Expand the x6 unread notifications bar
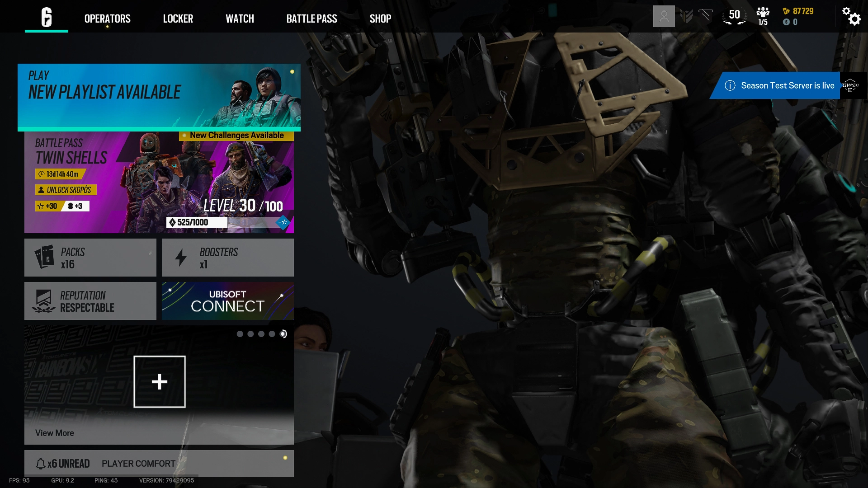This screenshot has width=868, height=488. tap(159, 464)
